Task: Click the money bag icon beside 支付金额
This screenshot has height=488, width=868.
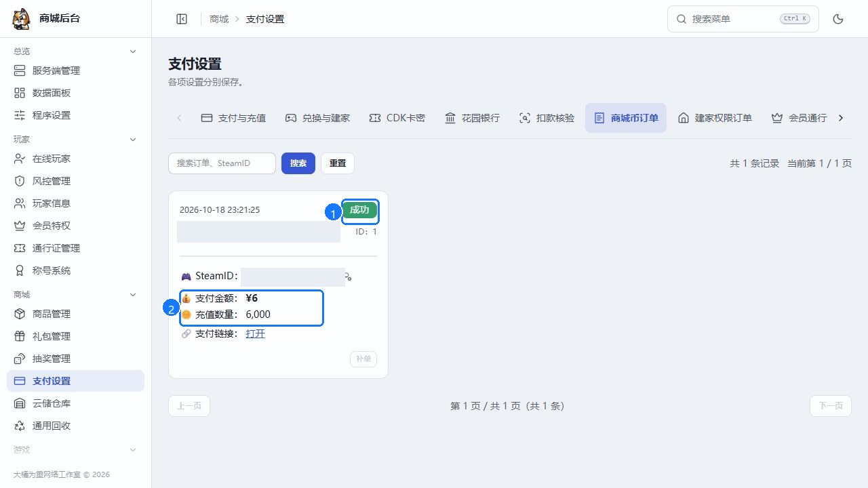Action: click(186, 298)
